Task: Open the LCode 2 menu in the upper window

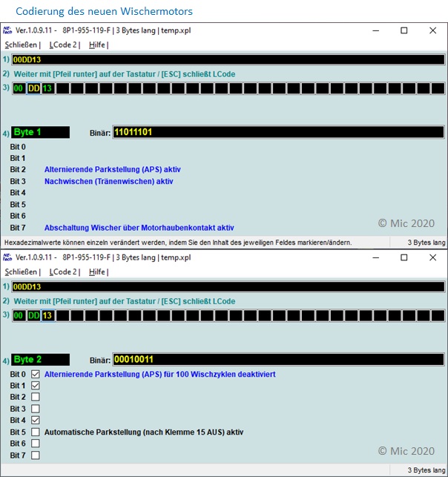Action: (63, 45)
